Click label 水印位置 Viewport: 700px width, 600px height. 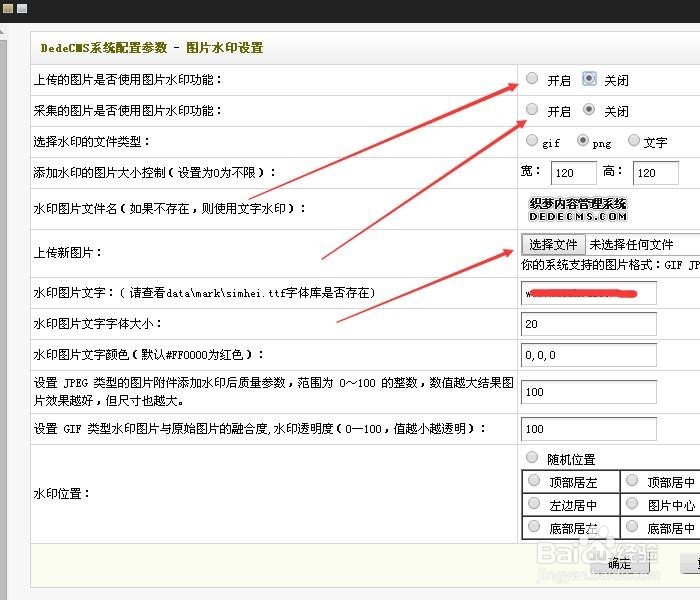(x=62, y=494)
